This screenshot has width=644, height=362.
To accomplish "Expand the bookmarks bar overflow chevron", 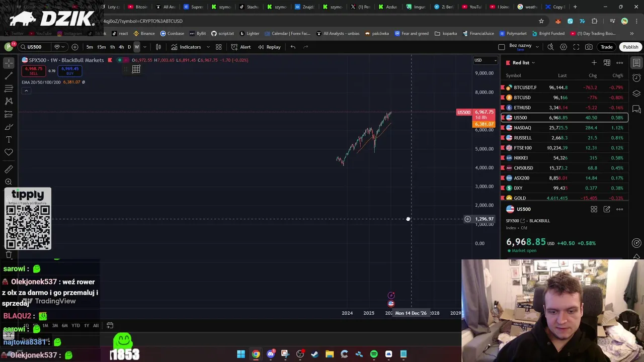I will pos(632,34).
